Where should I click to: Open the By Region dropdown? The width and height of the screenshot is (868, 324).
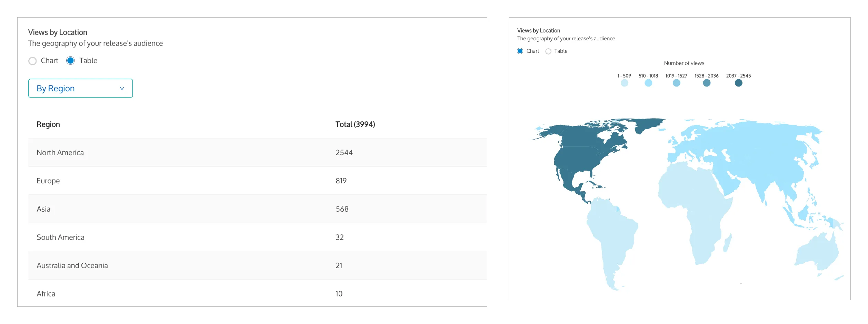(80, 88)
